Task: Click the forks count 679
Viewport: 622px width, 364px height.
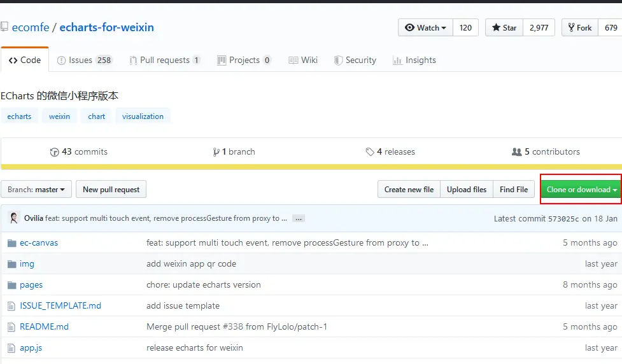Action: pyautogui.click(x=611, y=28)
